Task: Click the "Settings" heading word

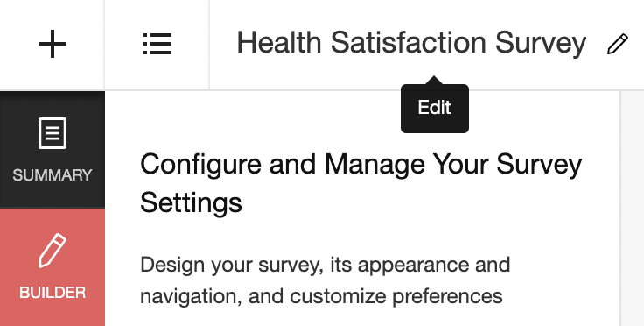Action: [191, 202]
